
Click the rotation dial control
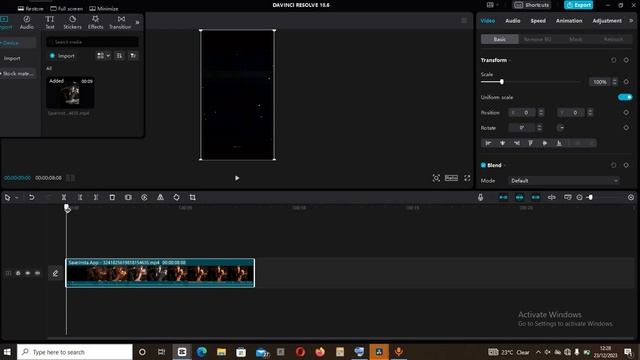561,128
